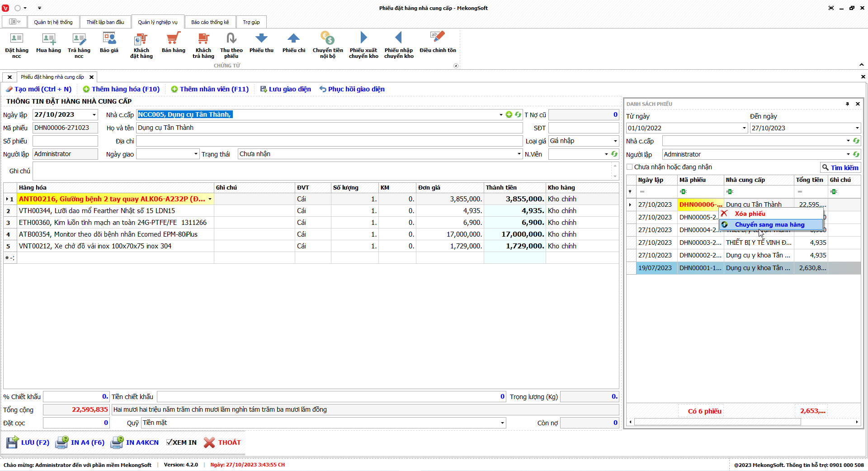The height and width of the screenshot is (471, 868).
Task: Pin the Danh sách phiếu panel
Action: coord(847,104)
